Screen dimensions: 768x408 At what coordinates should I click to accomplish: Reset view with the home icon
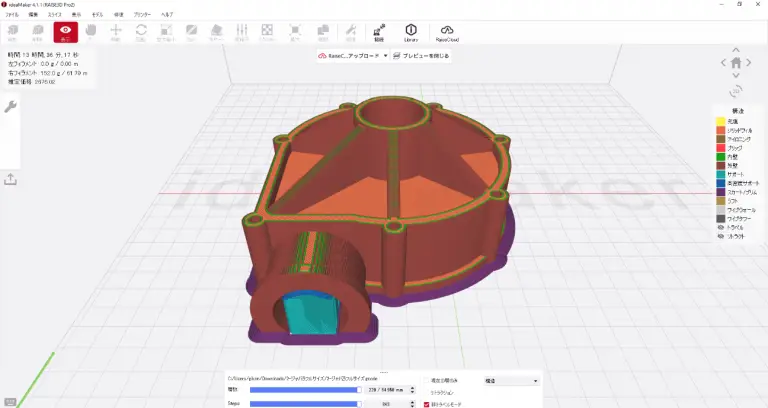coord(736,62)
